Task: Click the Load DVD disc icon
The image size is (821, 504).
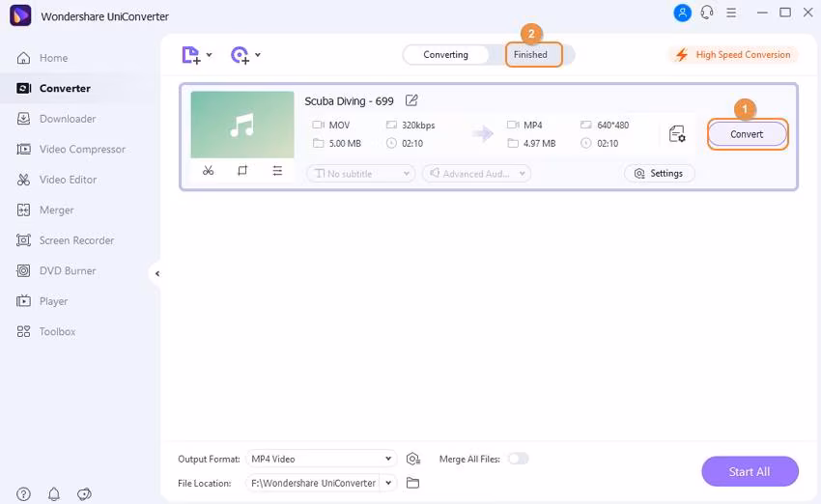Action: point(240,55)
